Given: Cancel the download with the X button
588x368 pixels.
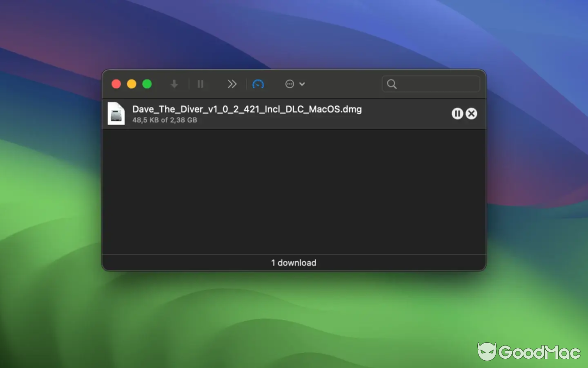Looking at the screenshot, I should 471,114.
